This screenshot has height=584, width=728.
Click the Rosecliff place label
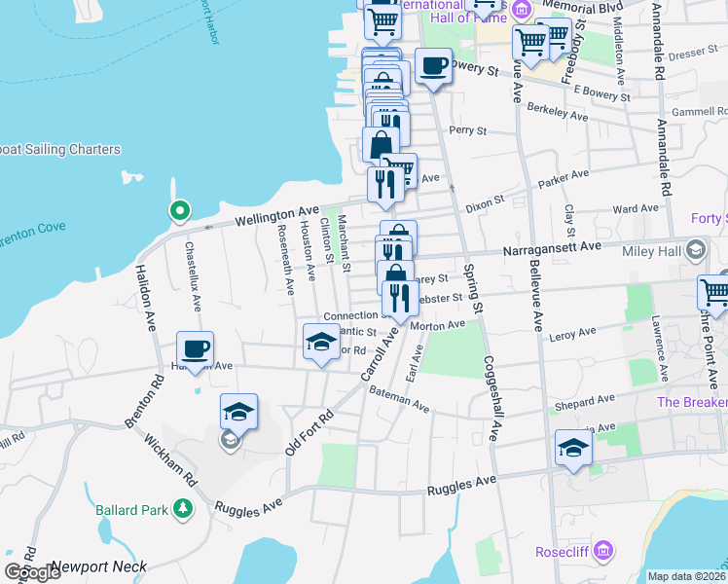[563, 552]
